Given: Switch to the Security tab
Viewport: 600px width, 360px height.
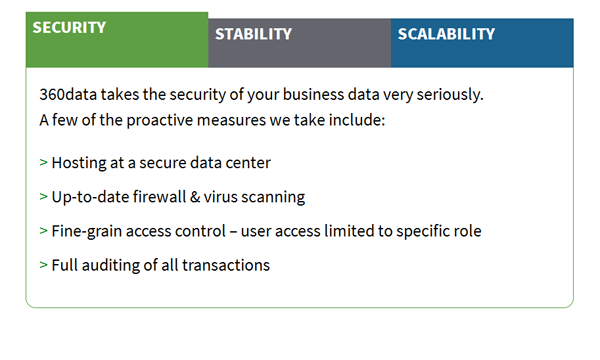Looking at the screenshot, I should tap(117, 40).
